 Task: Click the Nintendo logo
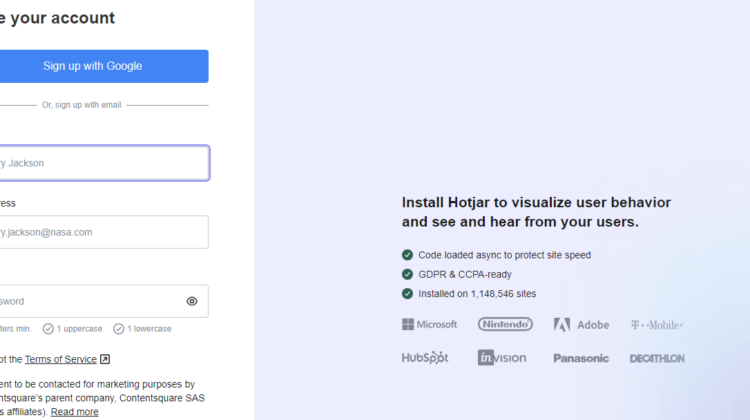505,324
